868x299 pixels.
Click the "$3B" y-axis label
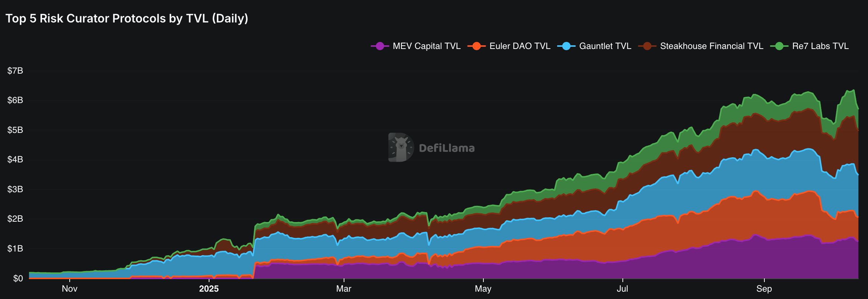point(15,189)
